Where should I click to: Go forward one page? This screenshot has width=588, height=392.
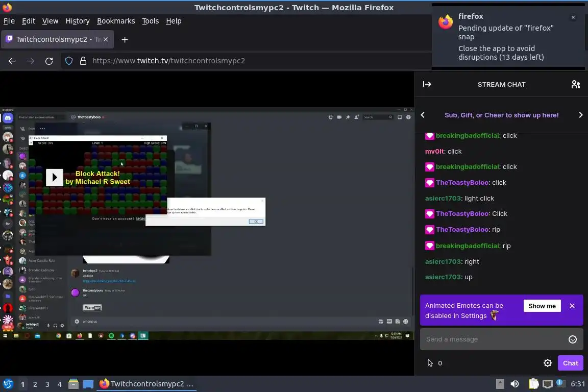pos(31,61)
